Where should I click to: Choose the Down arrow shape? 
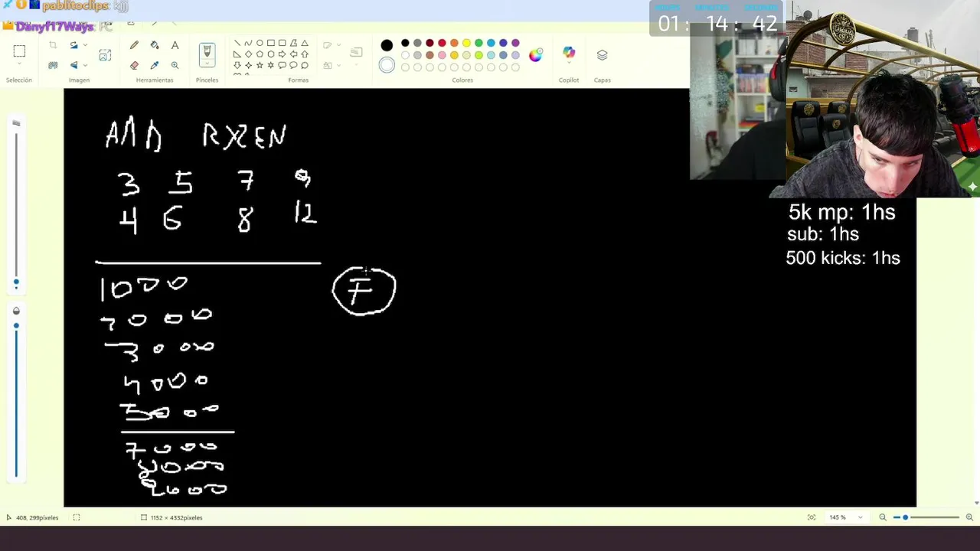pos(237,65)
